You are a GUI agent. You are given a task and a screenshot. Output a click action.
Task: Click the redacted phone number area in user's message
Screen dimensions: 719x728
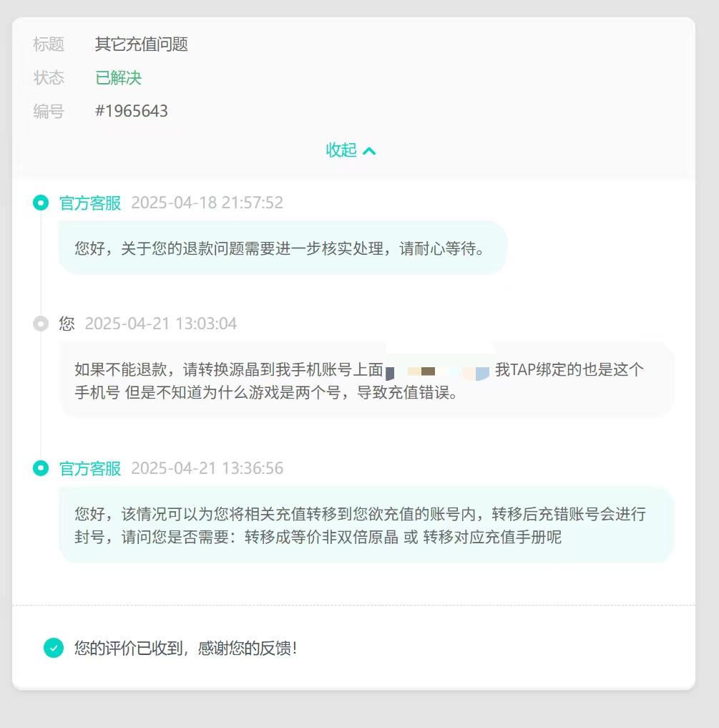(x=435, y=369)
